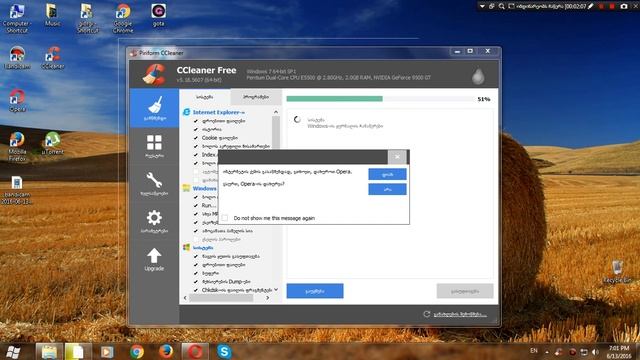Screen dimensions: 640x360
Task: Open the recorder bar dropdown arrow
Action: tap(482, 6)
